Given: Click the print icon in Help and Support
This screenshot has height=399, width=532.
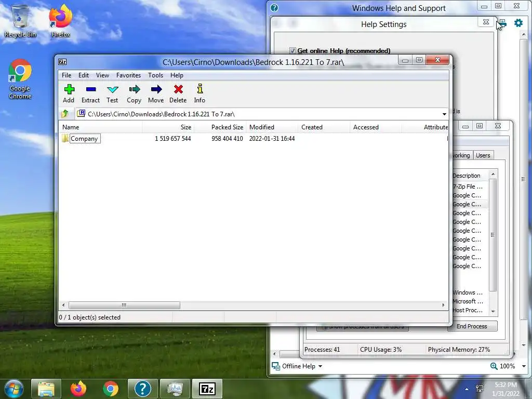Looking at the screenshot, I should coord(503,23).
